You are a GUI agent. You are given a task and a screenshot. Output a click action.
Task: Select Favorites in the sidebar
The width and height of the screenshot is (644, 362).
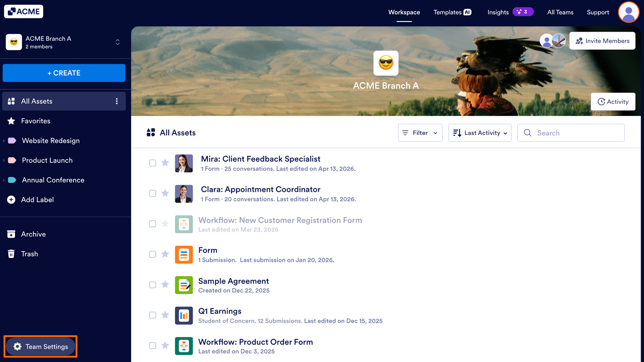click(64, 121)
